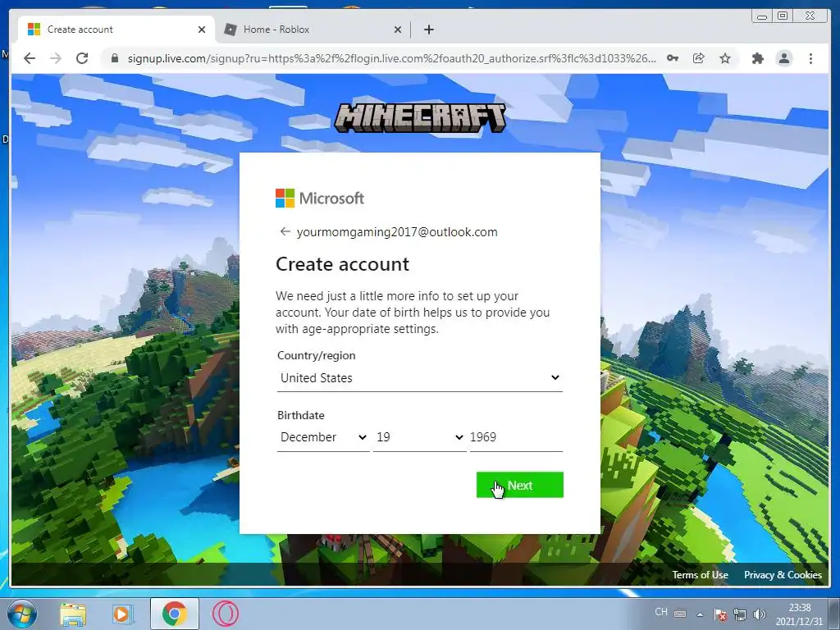Open network status tray icon
The image size is (840, 630).
click(x=740, y=614)
